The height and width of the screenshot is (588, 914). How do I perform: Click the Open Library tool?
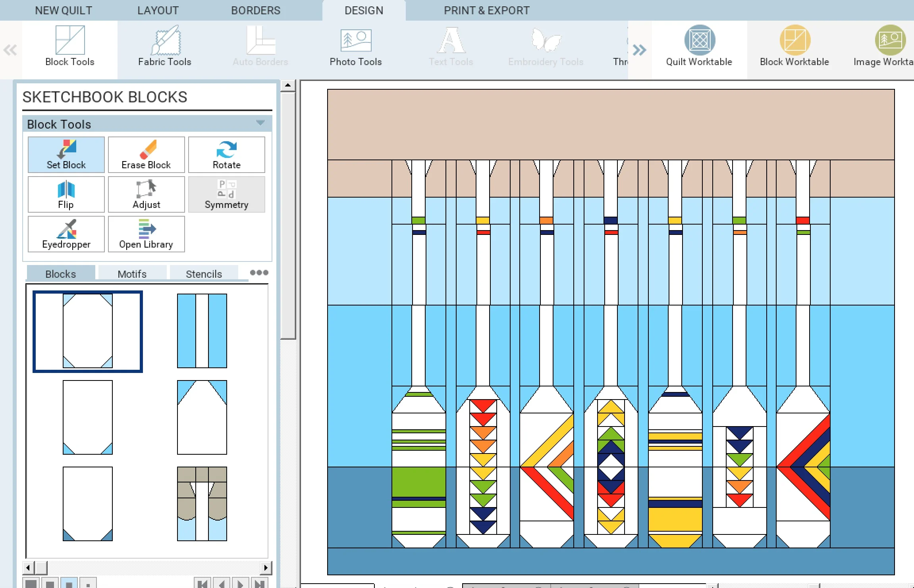pyautogui.click(x=146, y=234)
